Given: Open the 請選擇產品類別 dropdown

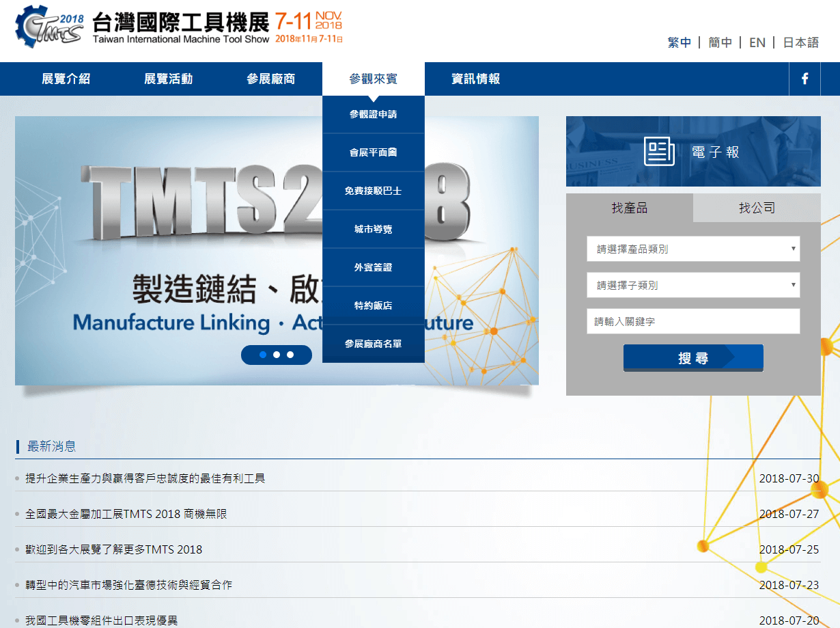Looking at the screenshot, I should pyautogui.click(x=692, y=249).
